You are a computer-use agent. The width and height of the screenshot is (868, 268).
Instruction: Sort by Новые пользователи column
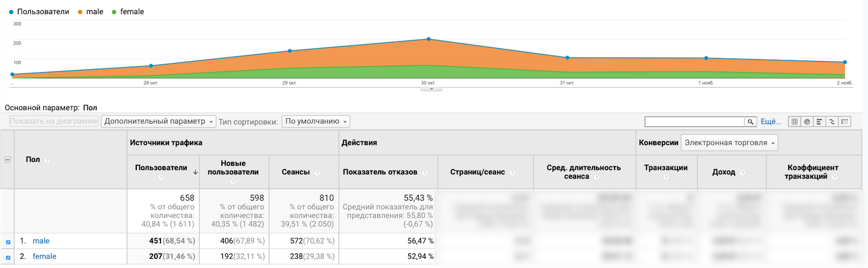233,168
